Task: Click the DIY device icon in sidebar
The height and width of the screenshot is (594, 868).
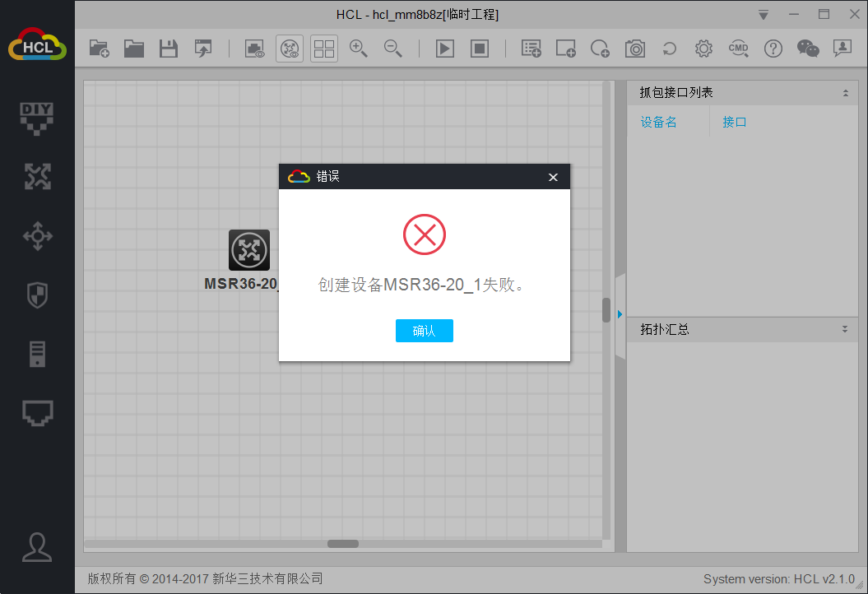Action: [x=37, y=118]
